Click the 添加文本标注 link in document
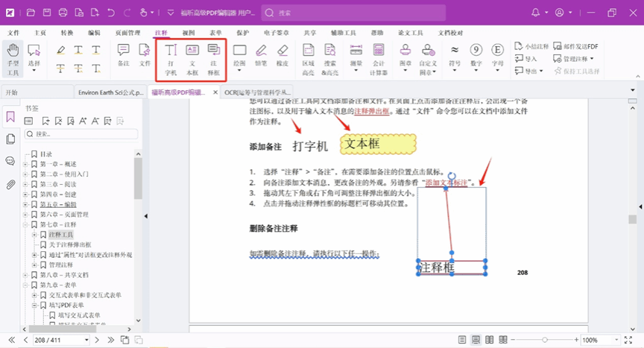This screenshot has height=348, width=644. (x=446, y=183)
